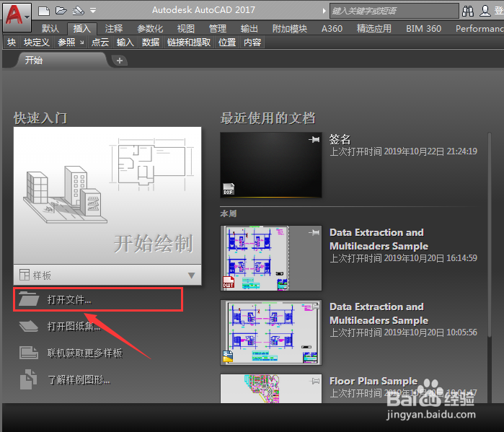
Task: Open the 输入 ribbon panel
Action: click(125, 43)
